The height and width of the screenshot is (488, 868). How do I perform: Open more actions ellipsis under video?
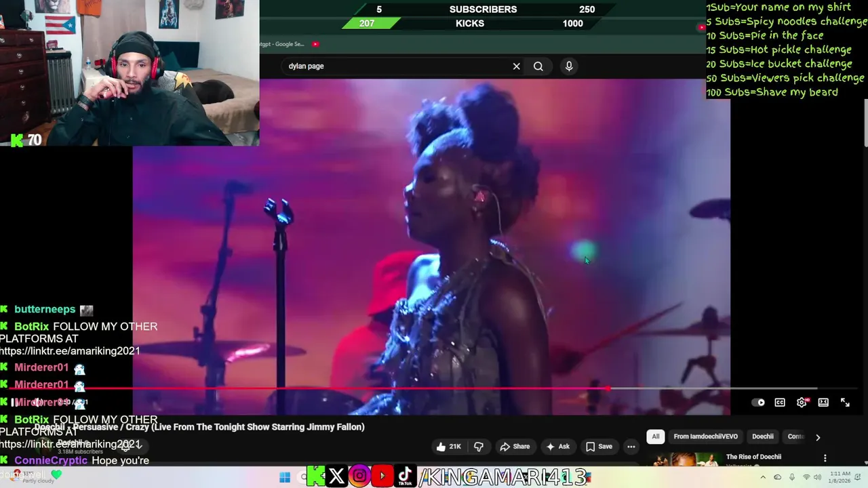631,447
